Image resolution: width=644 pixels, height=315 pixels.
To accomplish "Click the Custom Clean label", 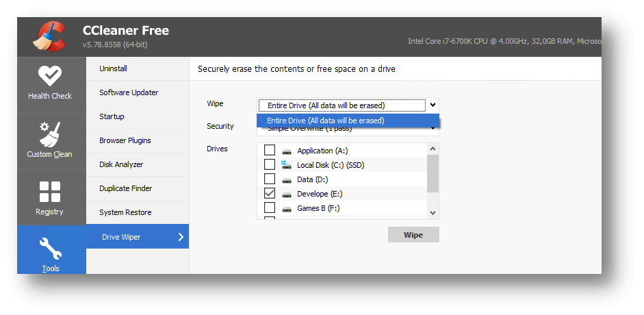I will pyautogui.click(x=50, y=155).
